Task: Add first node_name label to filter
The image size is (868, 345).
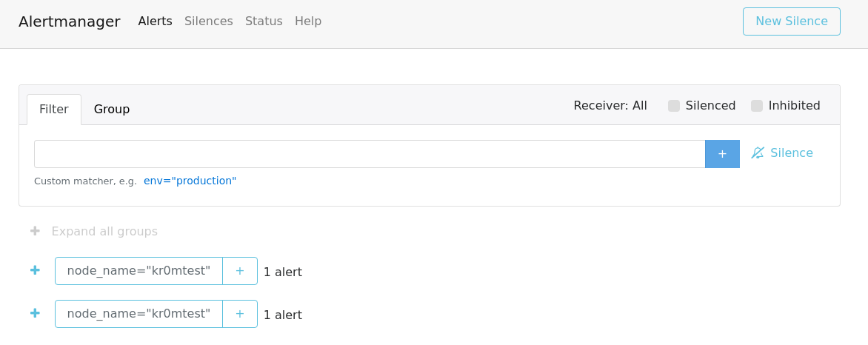Action: coord(240,271)
